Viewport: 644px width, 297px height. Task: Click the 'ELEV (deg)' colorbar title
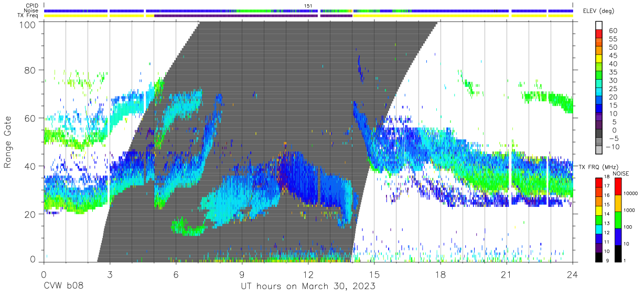(x=599, y=11)
